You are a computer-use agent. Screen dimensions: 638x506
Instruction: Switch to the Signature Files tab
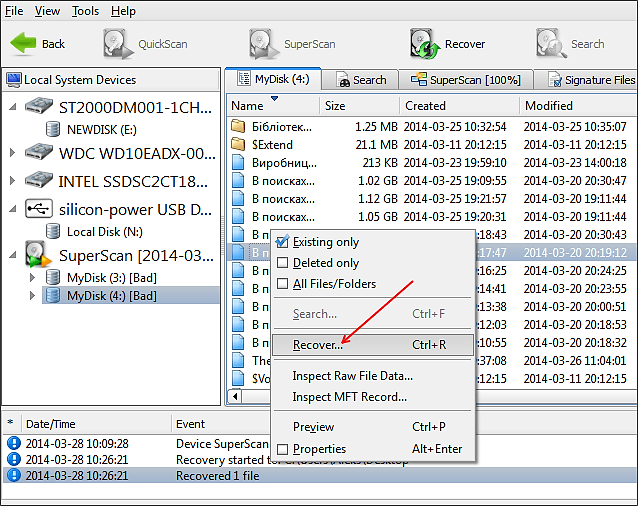[x=592, y=79]
